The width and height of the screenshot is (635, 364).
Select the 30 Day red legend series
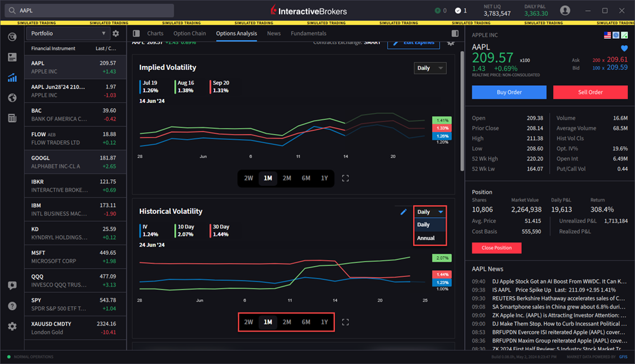[220, 231]
